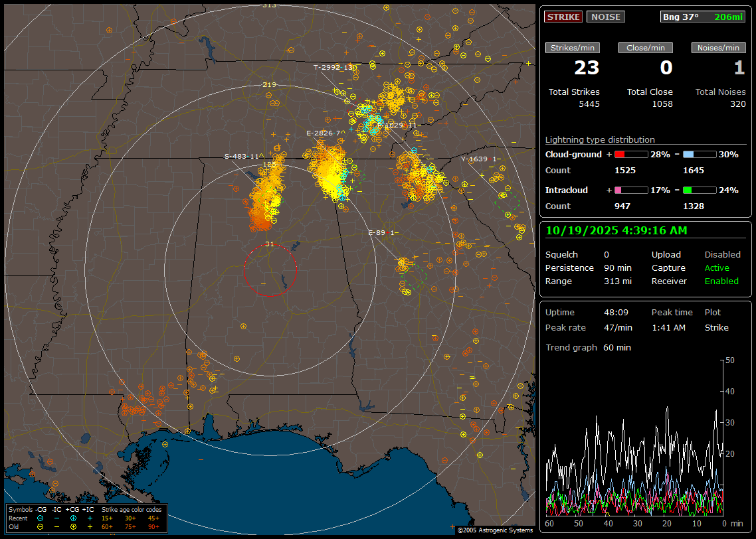Click the recent negative cloud-ground legend symbol

click(41, 518)
